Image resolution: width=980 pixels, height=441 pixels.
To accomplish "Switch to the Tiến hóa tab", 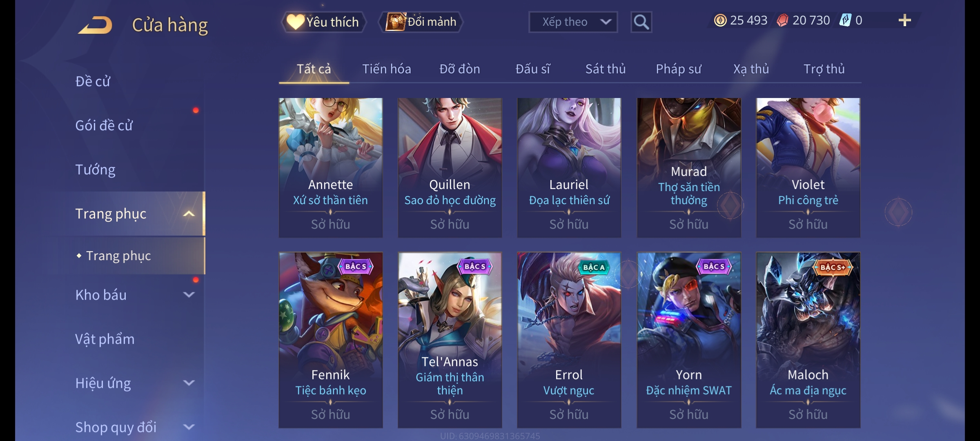I will click(x=386, y=69).
